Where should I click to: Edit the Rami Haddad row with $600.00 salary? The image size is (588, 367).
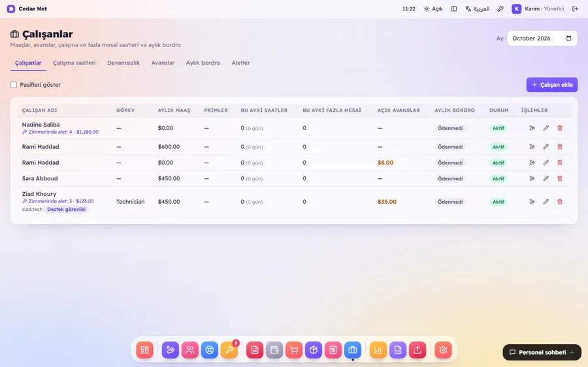[x=546, y=147]
